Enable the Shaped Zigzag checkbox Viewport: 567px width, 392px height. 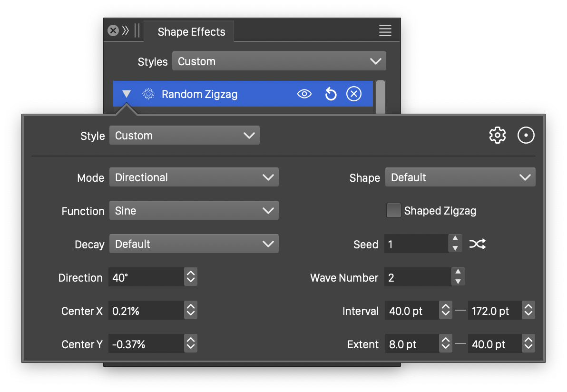[393, 211]
